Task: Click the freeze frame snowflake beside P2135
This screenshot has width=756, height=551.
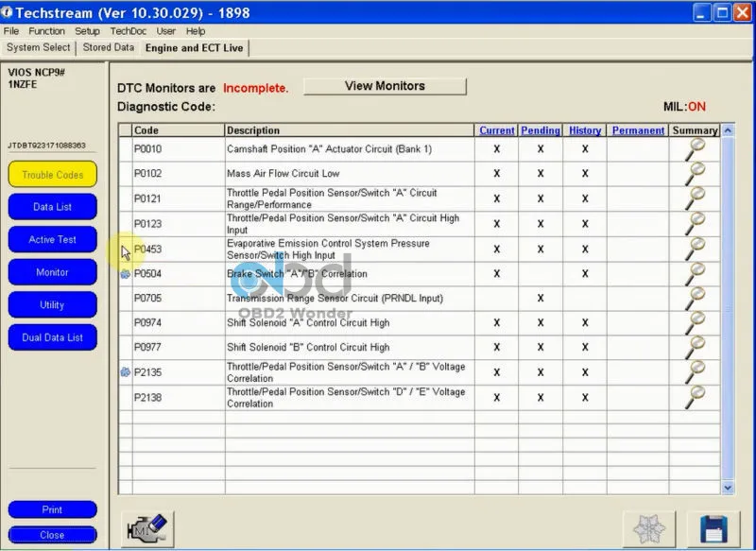Action: 125,372
